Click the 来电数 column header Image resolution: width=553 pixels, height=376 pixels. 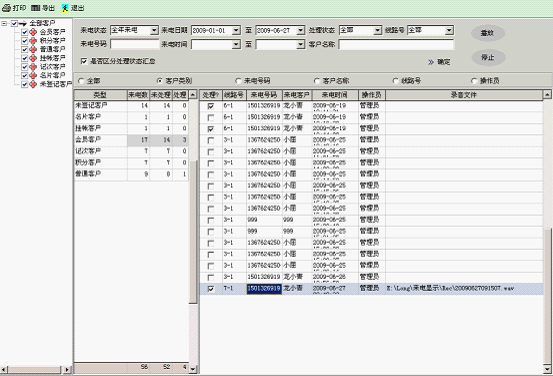pyautogui.click(x=138, y=95)
